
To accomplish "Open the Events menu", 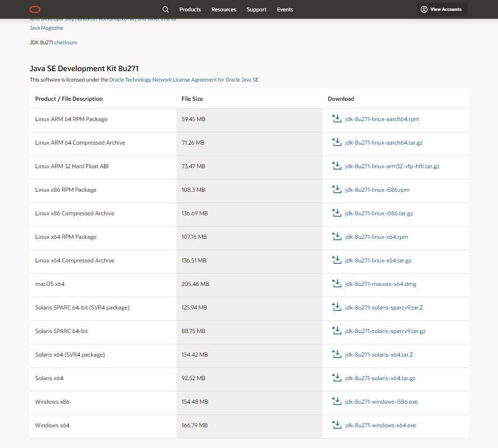I will pyautogui.click(x=285, y=9).
